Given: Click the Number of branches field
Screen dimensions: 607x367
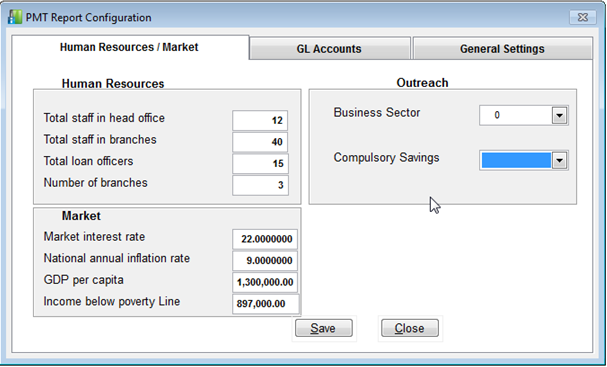Looking at the screenshot, I should pos(260,185).
